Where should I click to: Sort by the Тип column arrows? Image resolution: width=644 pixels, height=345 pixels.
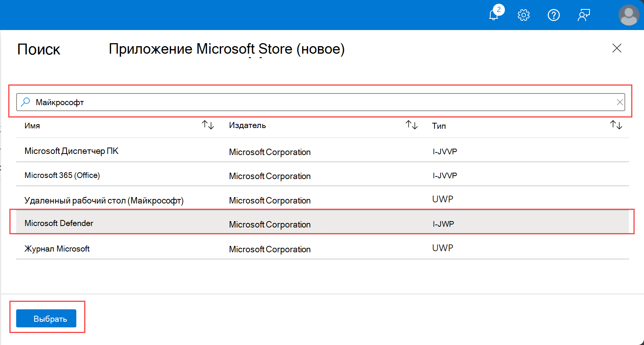pyautogui.click(x=616, y=125)
